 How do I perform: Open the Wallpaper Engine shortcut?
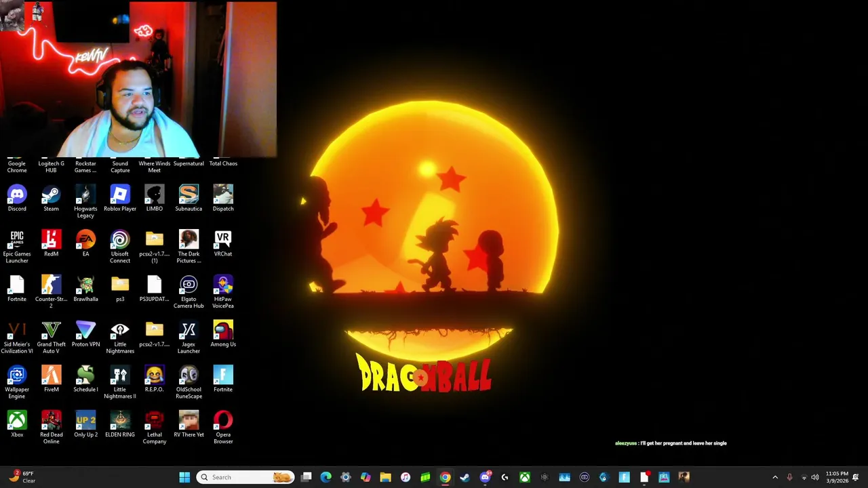[x=17, y=382]
